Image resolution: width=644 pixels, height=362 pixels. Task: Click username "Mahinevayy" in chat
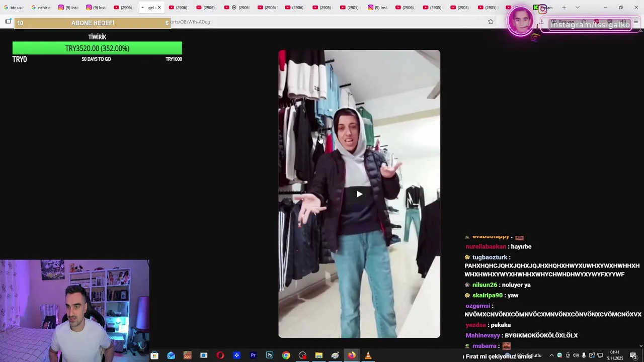click(x=482, y=336)
